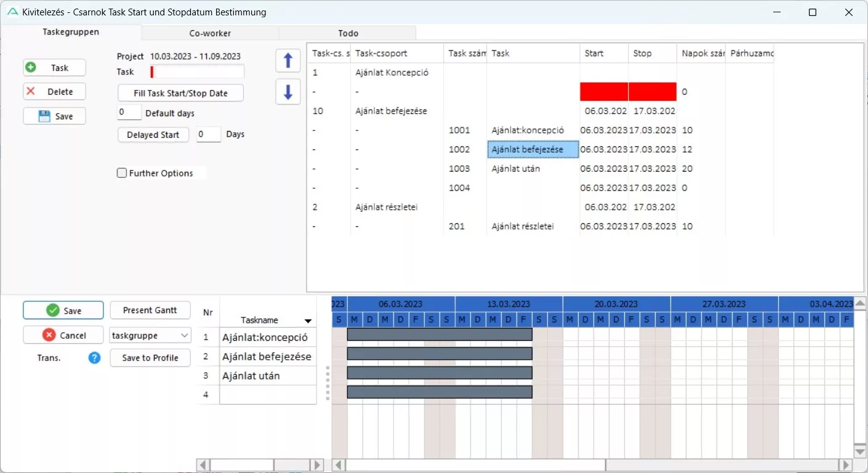Enable the Further Options checkbox
868x473 pixels.
tap(122, 173)
